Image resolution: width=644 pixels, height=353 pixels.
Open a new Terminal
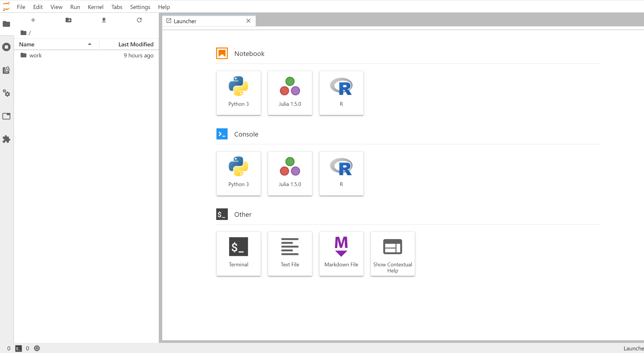(239, 254)
